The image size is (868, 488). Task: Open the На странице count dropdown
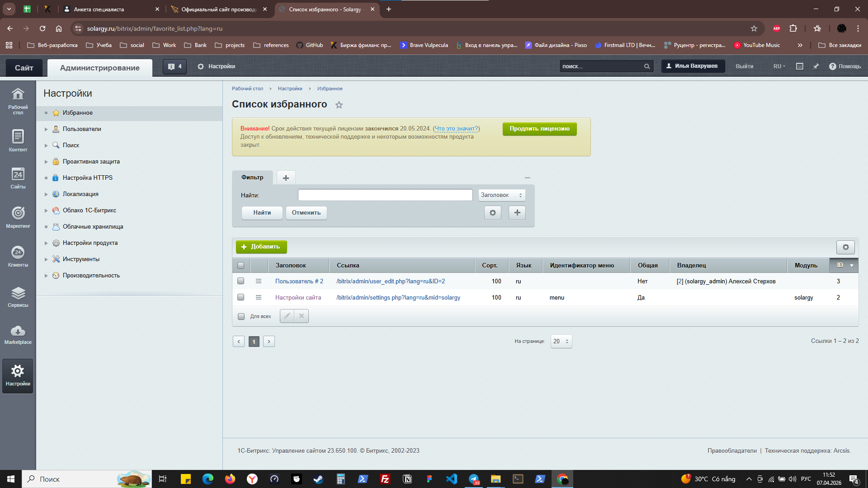(561, 342)
